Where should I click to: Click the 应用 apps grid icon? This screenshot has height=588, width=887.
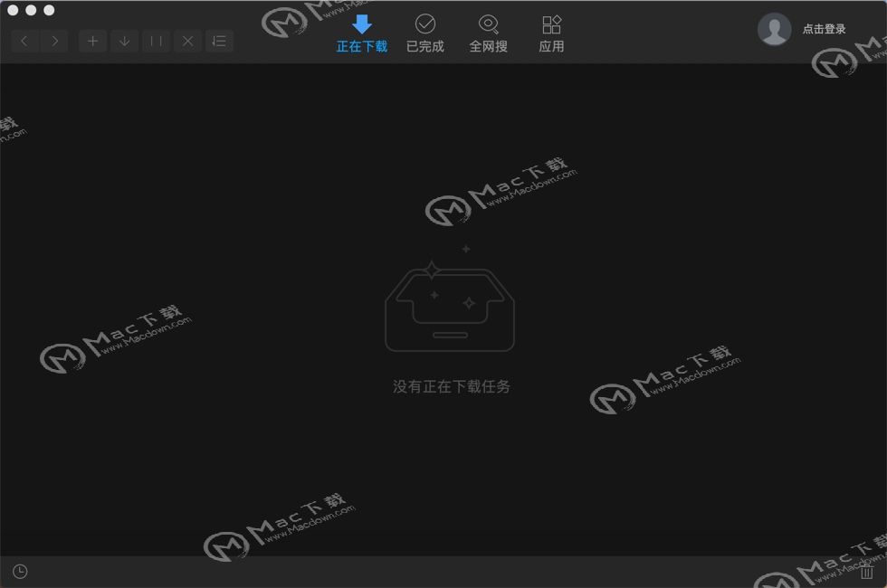tap(551, 23)
